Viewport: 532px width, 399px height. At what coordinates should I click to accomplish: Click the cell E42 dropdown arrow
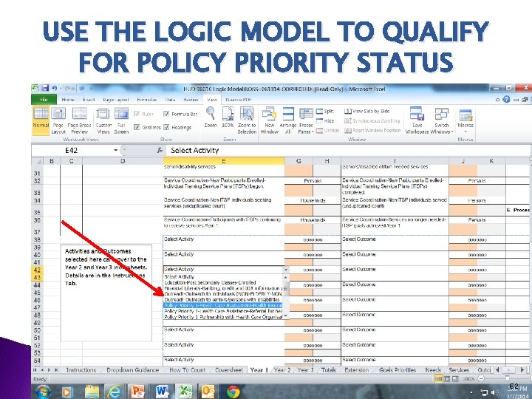pyautogui.click(x=287, y=270)
